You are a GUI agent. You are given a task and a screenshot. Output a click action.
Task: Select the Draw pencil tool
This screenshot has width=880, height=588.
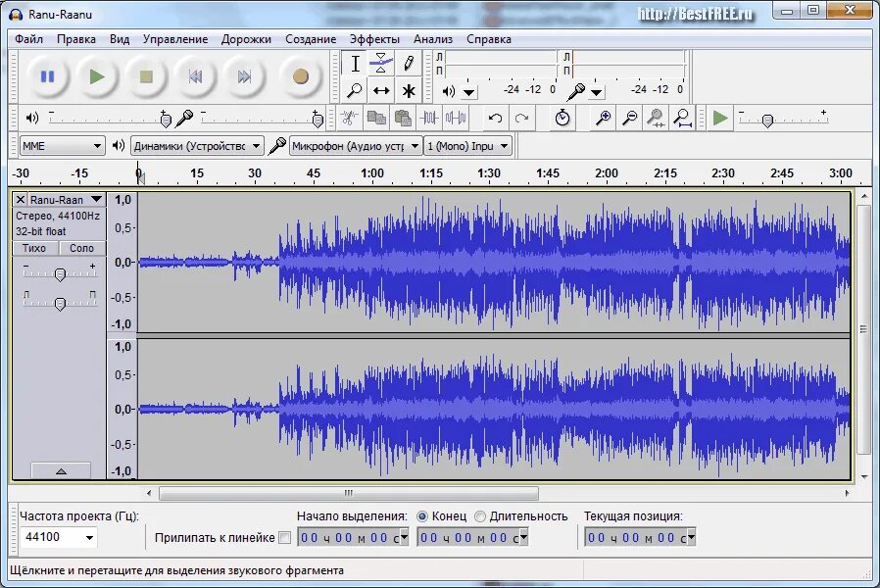click(408, 64)
